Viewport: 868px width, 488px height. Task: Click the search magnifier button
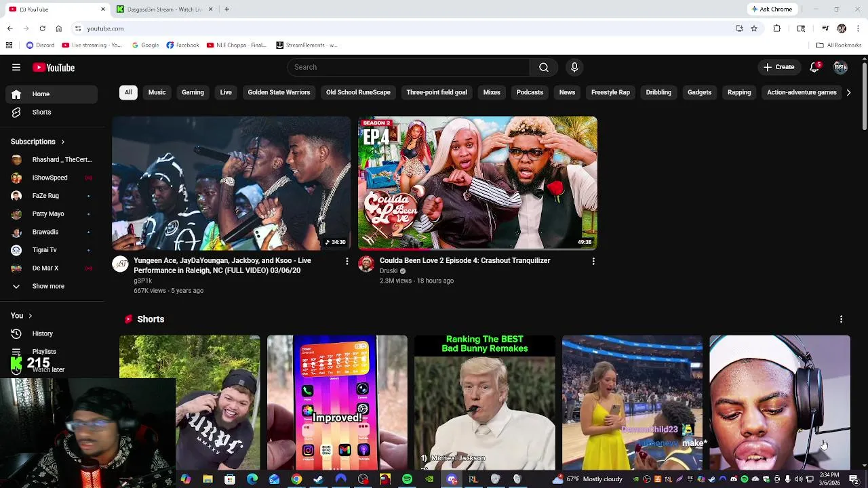pos(544,67)
